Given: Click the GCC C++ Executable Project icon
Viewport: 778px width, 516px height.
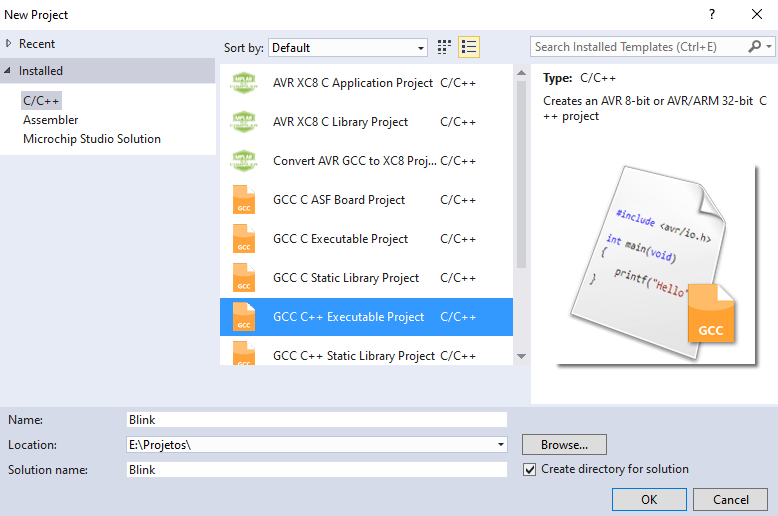Looking at the screenshot, I should coord(244,317).
